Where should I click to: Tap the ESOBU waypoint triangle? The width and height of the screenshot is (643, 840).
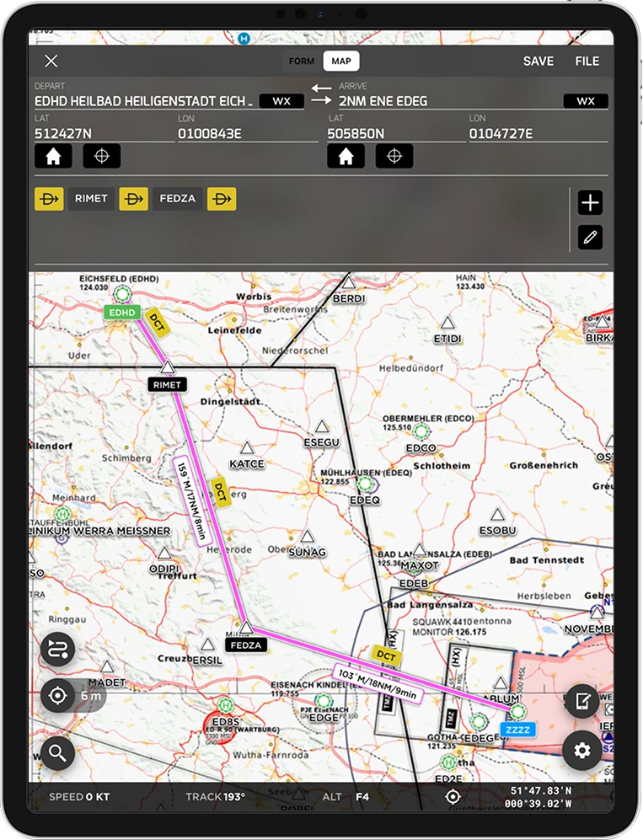(498, 514)
